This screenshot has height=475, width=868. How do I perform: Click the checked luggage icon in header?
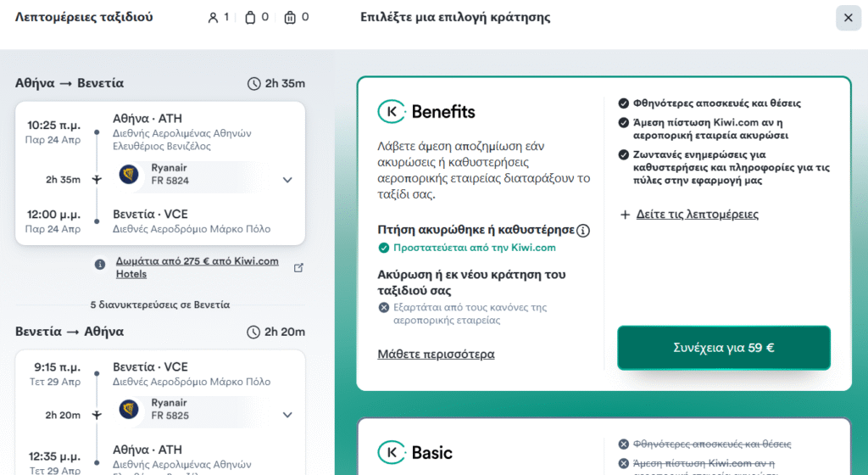click(290, 17)
